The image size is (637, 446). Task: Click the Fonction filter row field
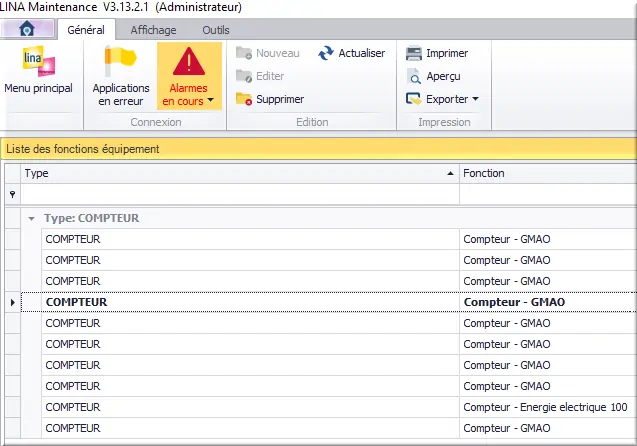(546, 194)
